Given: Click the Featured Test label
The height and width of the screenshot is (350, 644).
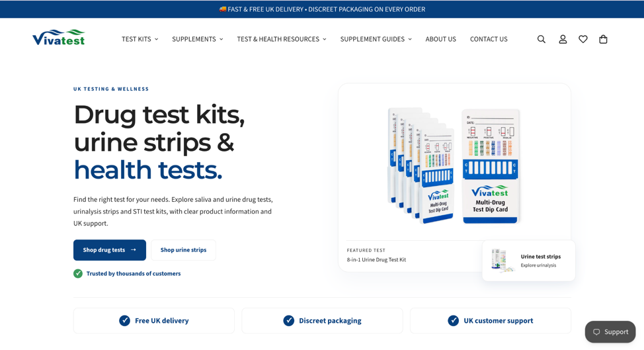Looking at the screenshot, I should pyautogui.click(x=366, y=250).
